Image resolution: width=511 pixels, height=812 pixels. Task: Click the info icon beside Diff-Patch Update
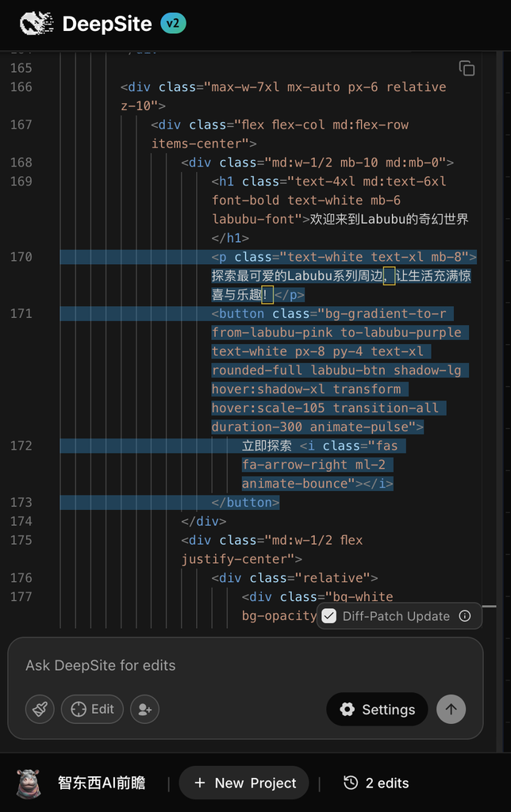[466, 616]
